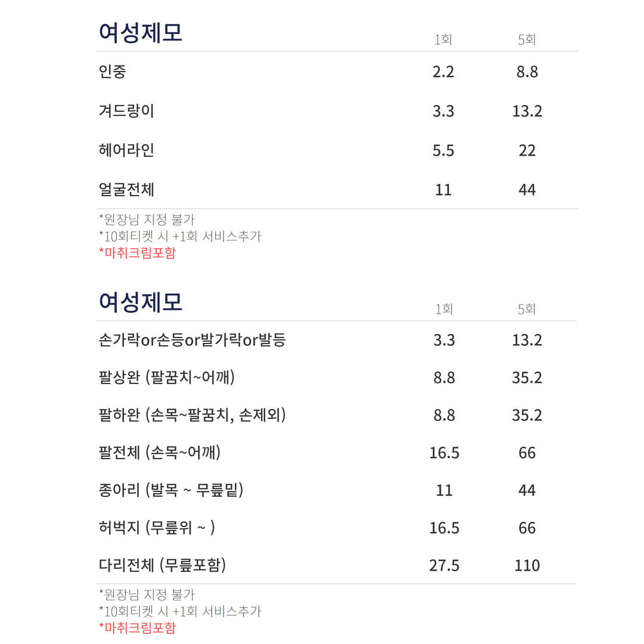The height and width of the screenshot is (644, 644).
Task: Select the 팔전체 (손목~어깨) item
Action: (x=160, y=453)
